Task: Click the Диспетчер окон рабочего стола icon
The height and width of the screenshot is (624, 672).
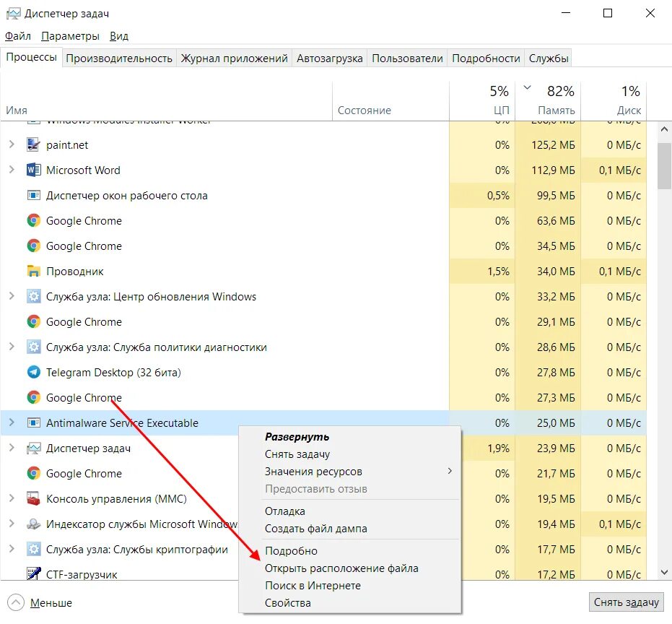Action: tap(33, 196)
